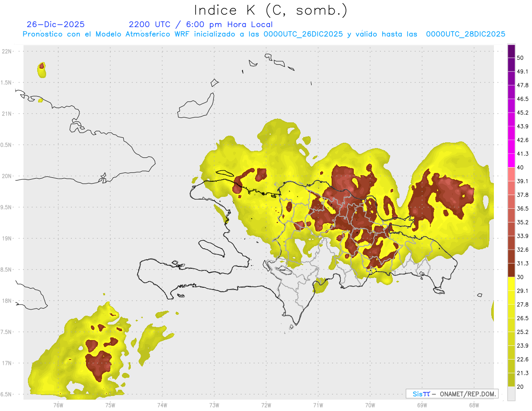Image resolution: width=532 pixels, height=411 pixels.
Task: Click the magenta color bar segment between 40 and 41.3
Action: (511, 161)
